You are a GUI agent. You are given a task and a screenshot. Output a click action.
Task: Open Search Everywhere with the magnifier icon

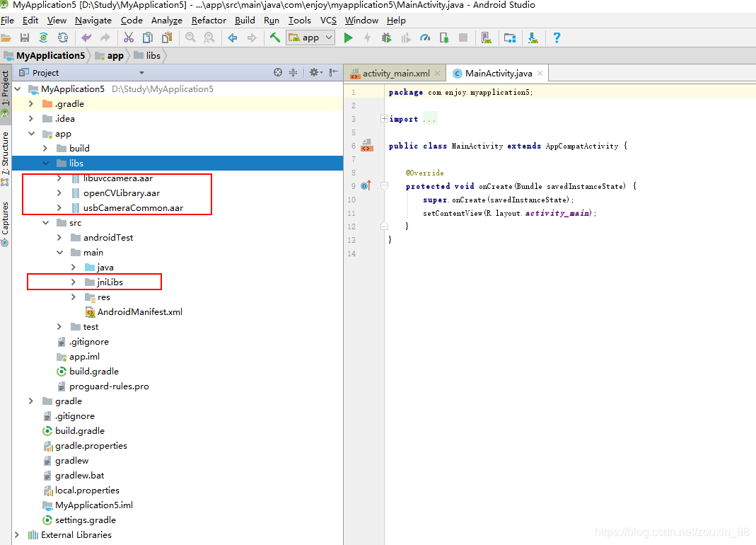coord(190,38)
